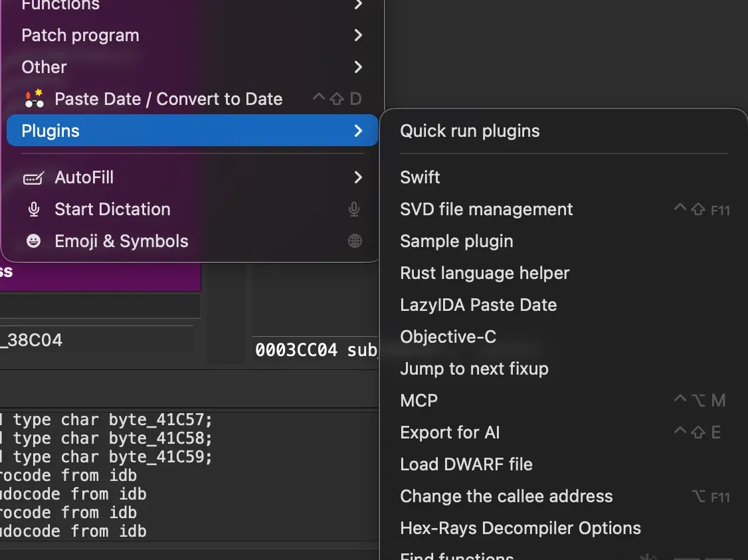Select Change the callee address
Screen dimensions: 748x560
tap(564, 496)
